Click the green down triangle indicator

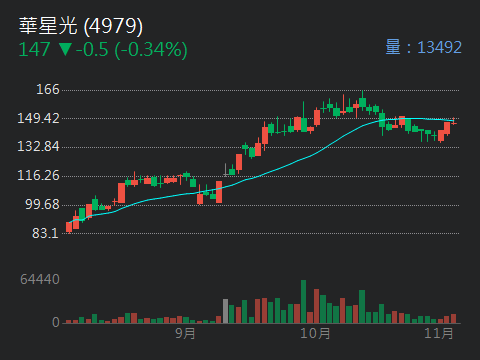pyautogui.click(x=65, y=49)
